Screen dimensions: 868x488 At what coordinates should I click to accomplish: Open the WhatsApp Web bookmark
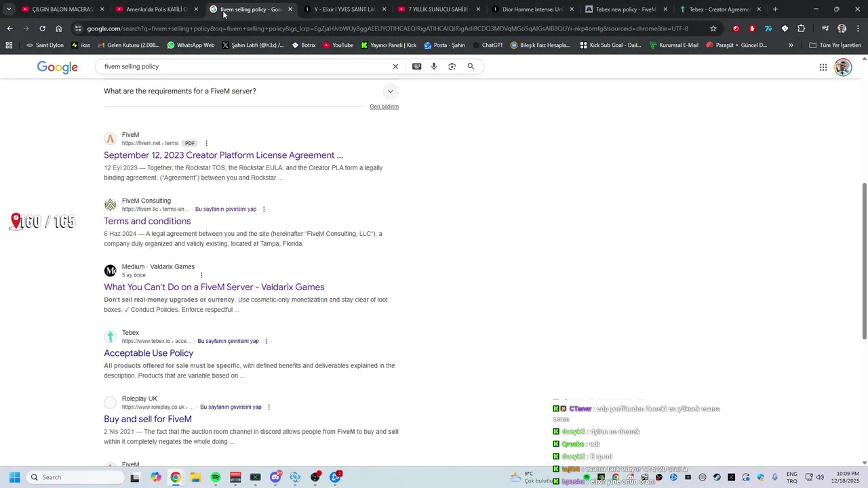coord(191,45)
